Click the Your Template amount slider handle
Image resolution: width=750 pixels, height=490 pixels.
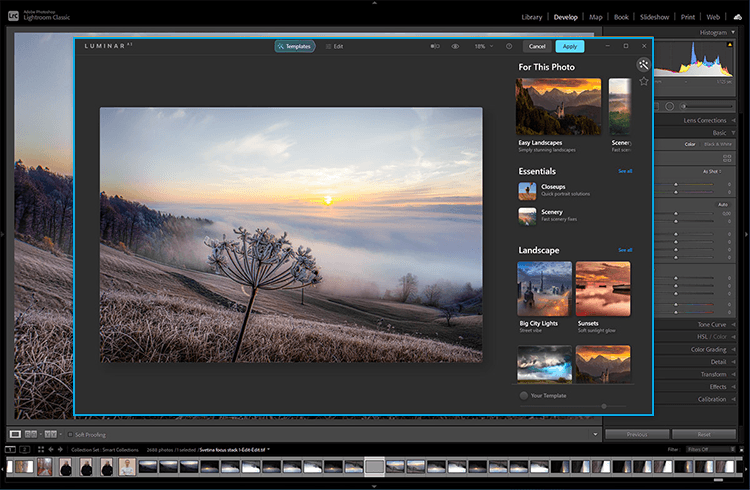(x=604, y=406)
